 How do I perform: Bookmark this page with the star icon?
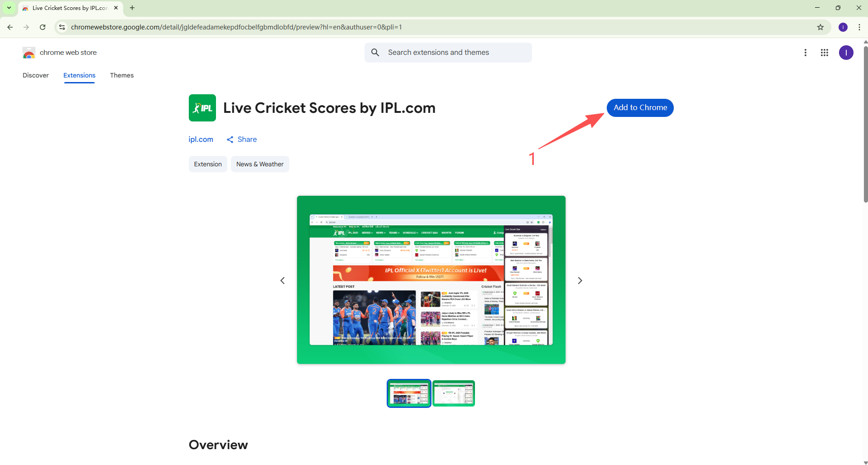coord(820,27)
